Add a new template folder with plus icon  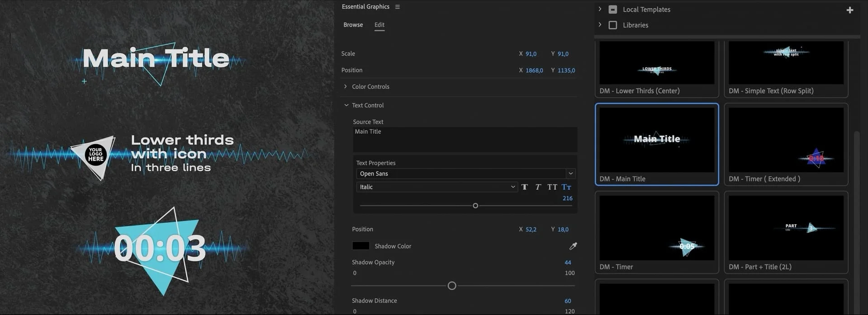(x=850, y=10)
